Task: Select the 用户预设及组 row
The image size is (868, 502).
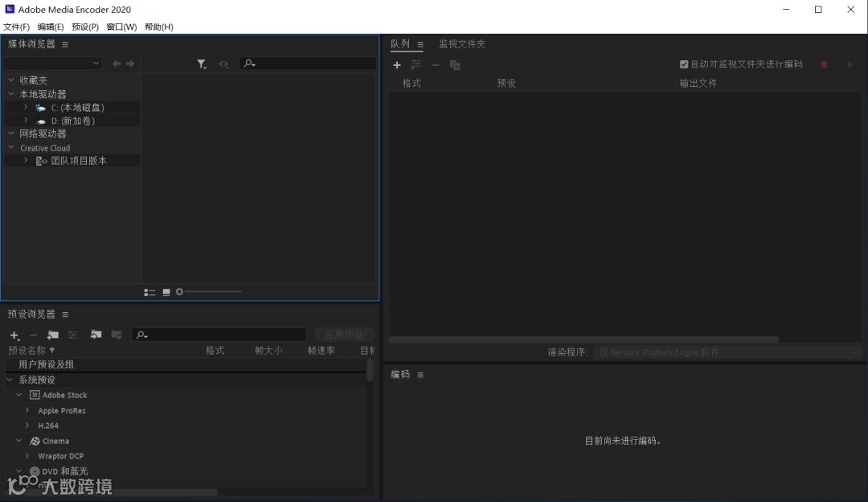Action: click(186, 364)
